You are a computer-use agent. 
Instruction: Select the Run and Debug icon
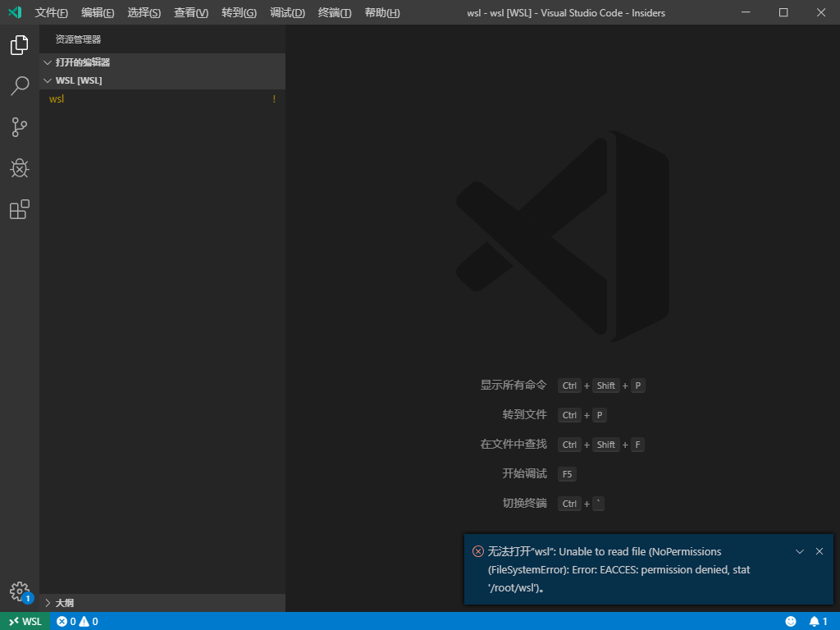click(x=19, y=168)
